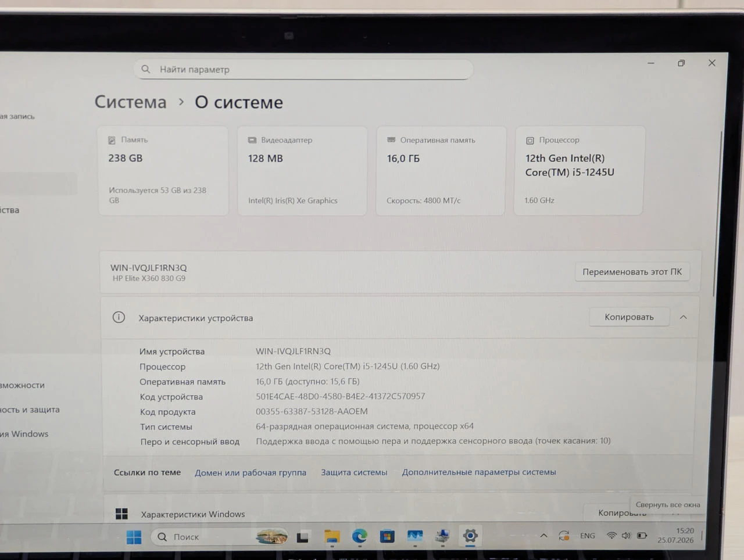Show hidden tray icons chevron
Viewport: 744px width, 560px height.
tap(543, 536)
